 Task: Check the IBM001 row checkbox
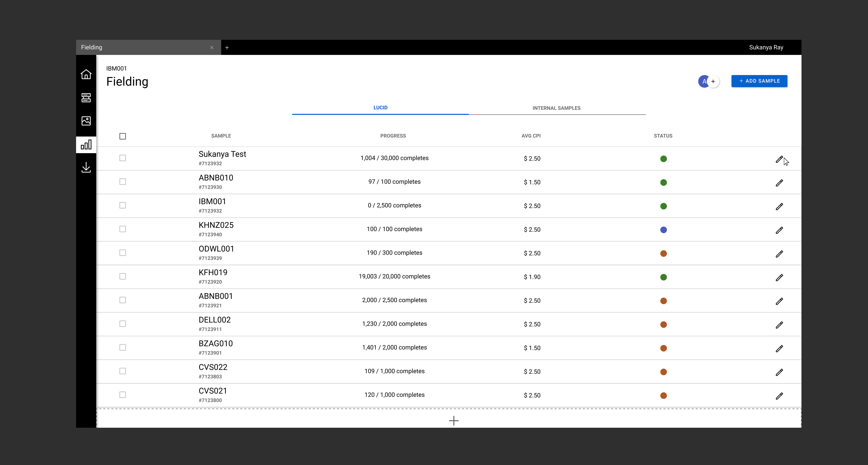pos(123,205)
